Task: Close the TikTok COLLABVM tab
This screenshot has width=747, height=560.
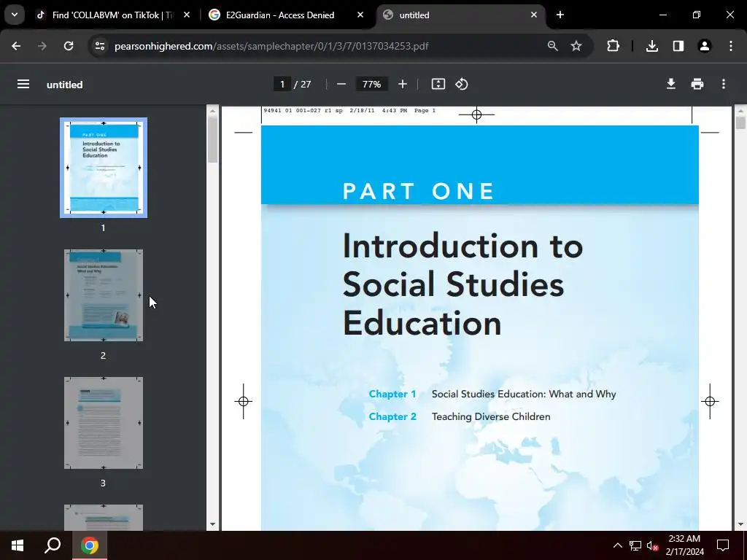Action: click(x=187, y=15)
